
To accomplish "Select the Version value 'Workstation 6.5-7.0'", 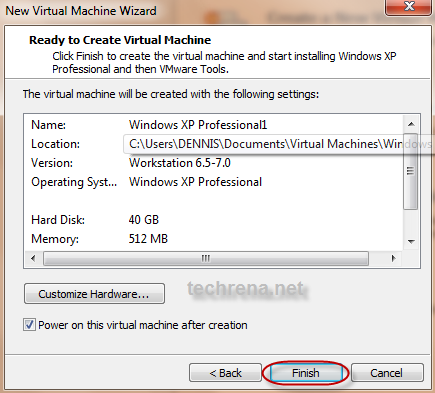I will (x=180, y=163).
